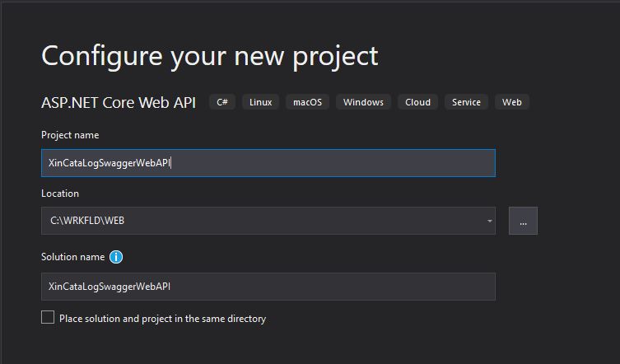Viewport: 620px width, 364px height.
Task: Click the Cloud project type tag
Action: (417, 102)
